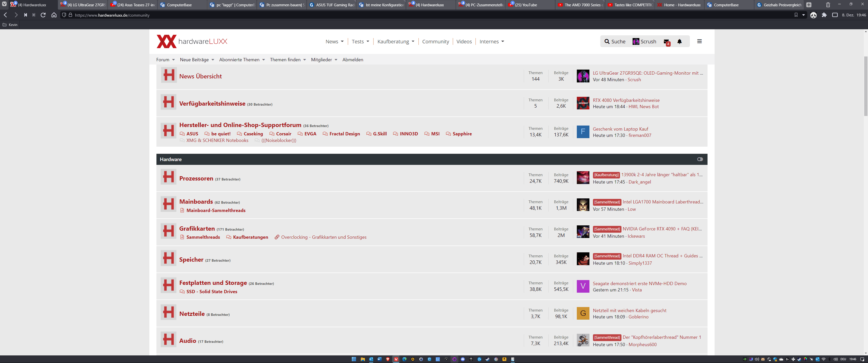Screen dimensions: 868x363
Task: Click the Suche search button
Action: coord(615,41)
